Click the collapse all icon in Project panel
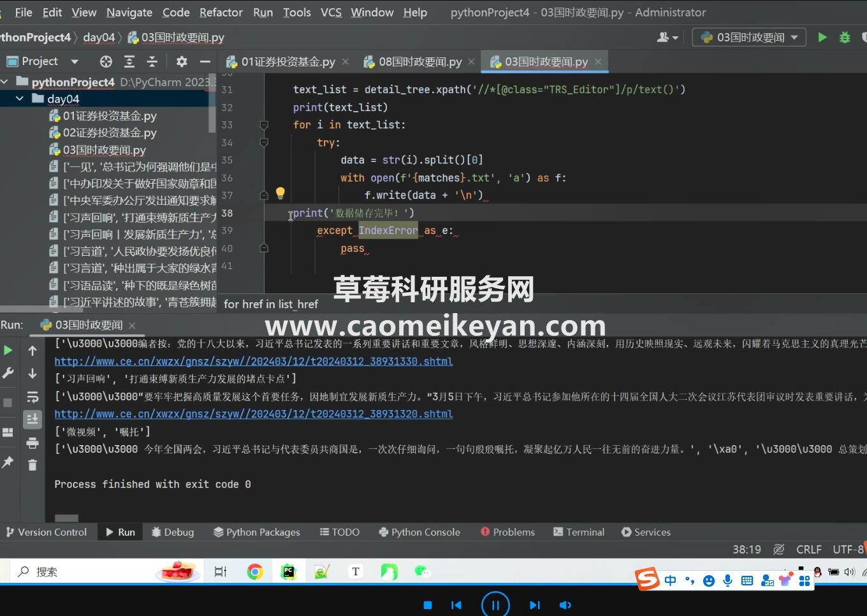 152,61
